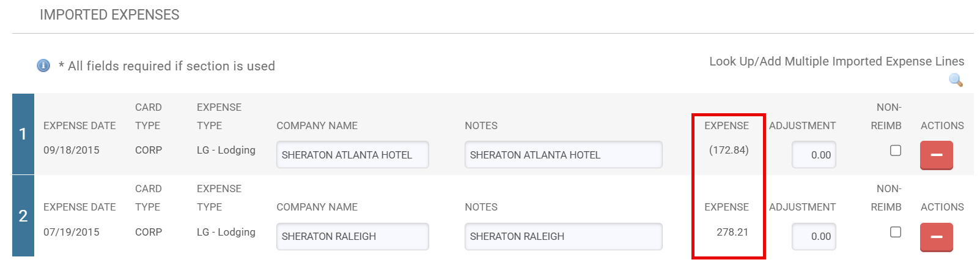
Task: Delete the Sheraton Raleigh expense line
Action: [936, 237]
